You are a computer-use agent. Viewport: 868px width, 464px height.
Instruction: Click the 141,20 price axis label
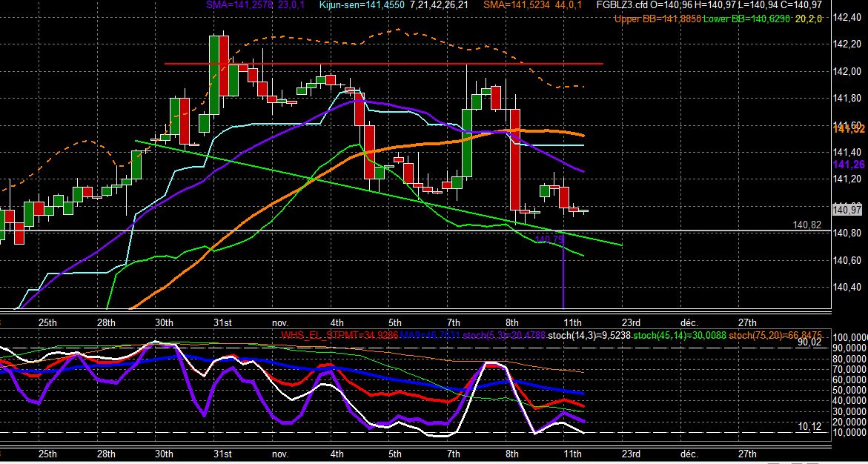coord(847,179)
